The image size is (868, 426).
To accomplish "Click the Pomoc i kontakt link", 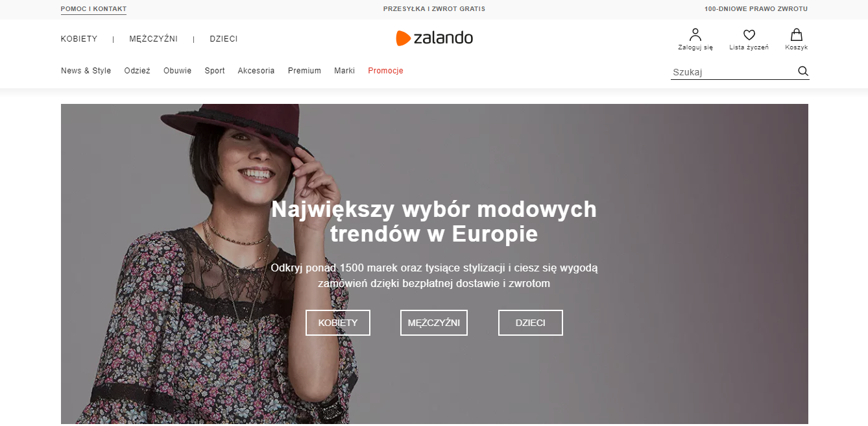I will [x=93, y=9].
